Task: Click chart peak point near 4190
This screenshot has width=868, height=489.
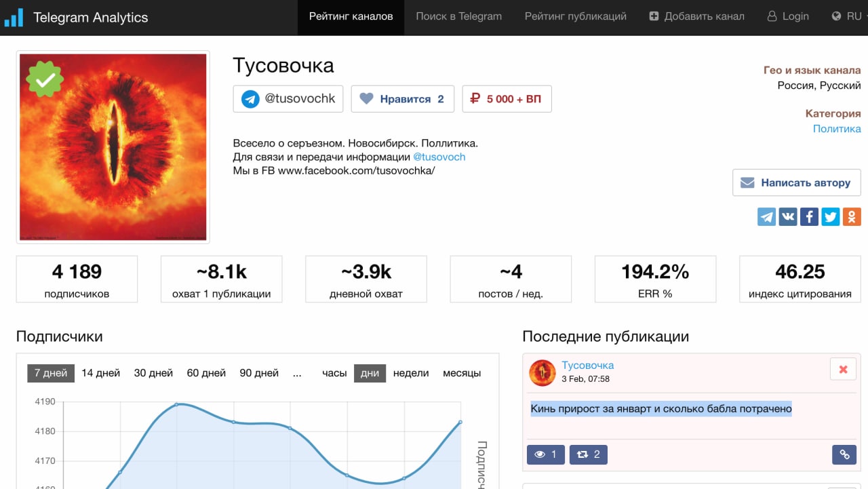Action: click(176, 404)
